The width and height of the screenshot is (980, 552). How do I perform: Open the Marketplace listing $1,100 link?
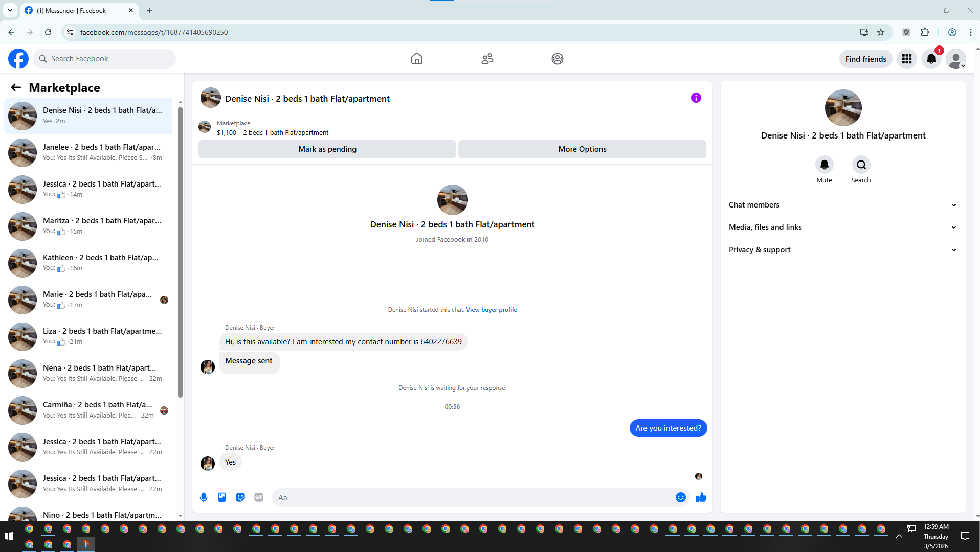click(273, 133)
